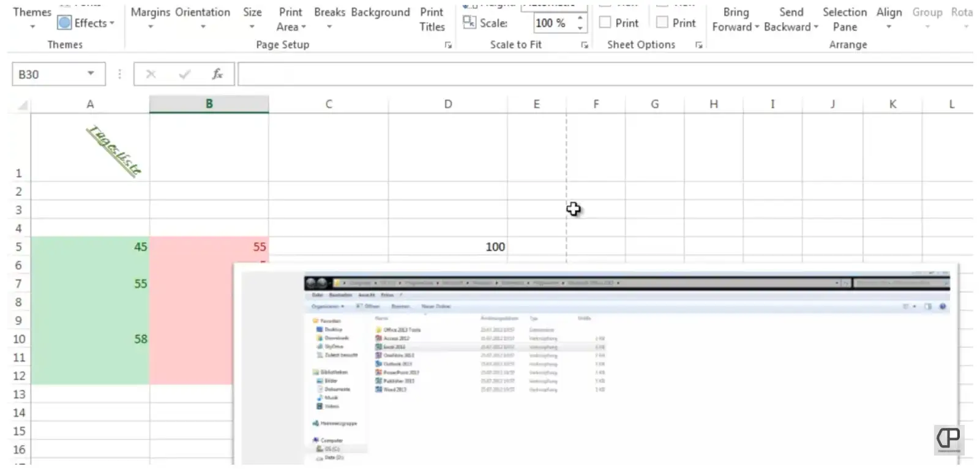Open the Selection Pane
Viewport: 980px width, 469px height.
point(845,20)
